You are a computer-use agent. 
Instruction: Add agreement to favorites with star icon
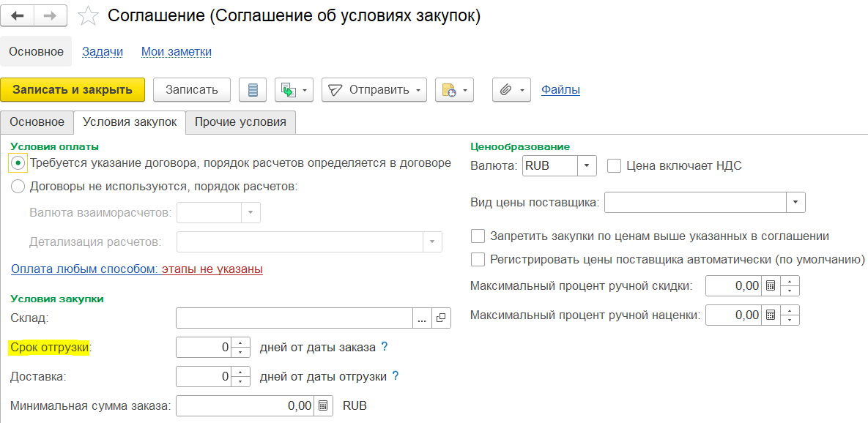click(88, 16)
